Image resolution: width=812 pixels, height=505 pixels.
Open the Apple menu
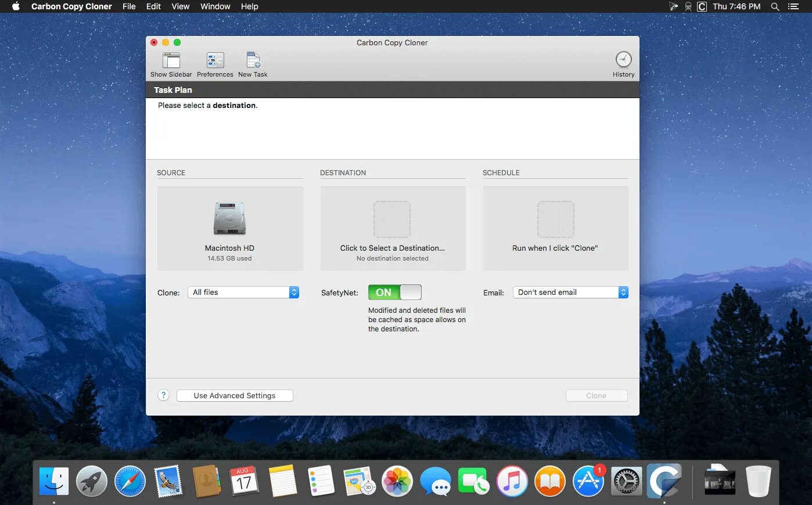16,6
